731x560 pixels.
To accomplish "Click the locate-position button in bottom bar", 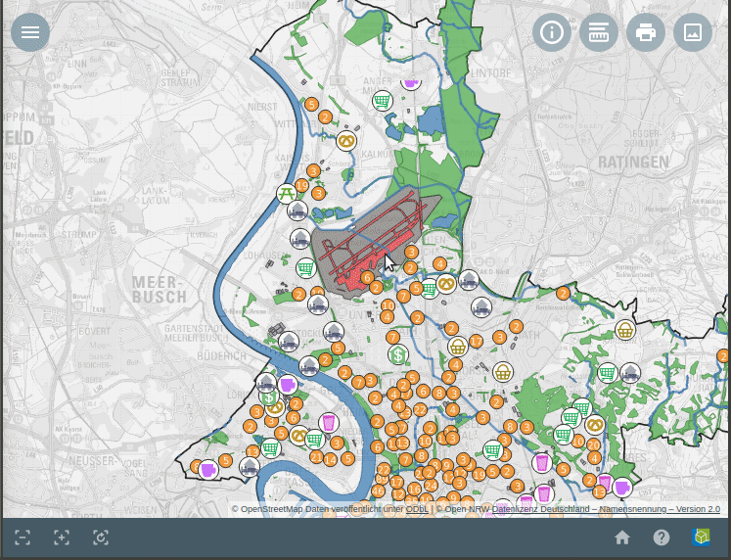I will coord(101,537).
